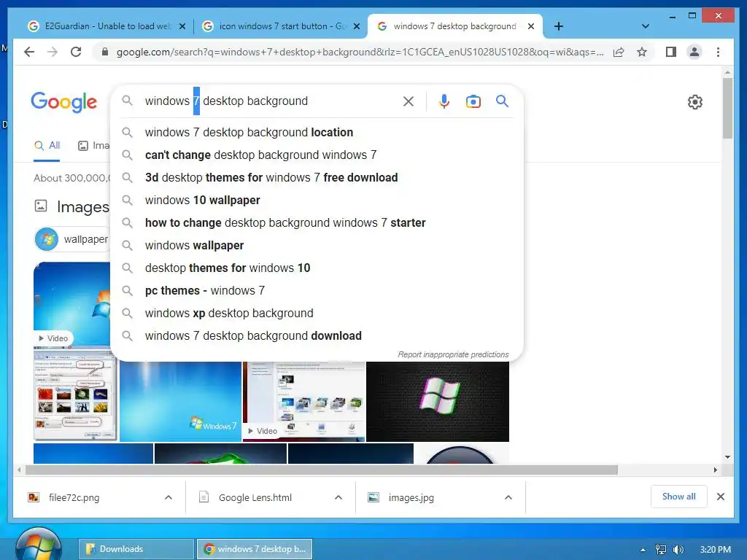Screen dimensions: 747x560
Task: Clear the search box text
Action: (409, 101)
